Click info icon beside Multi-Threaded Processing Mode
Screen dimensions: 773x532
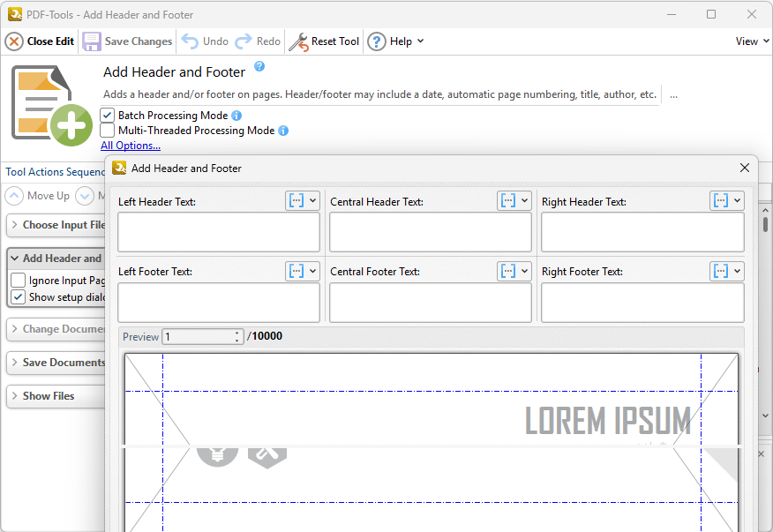click(x=283, y=131)
